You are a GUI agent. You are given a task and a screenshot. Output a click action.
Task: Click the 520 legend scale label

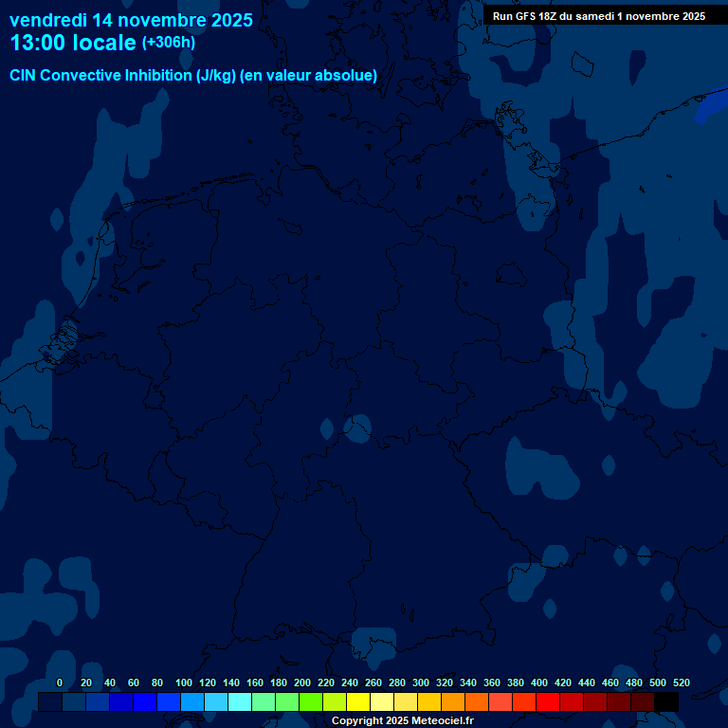[x=681, y=682]
